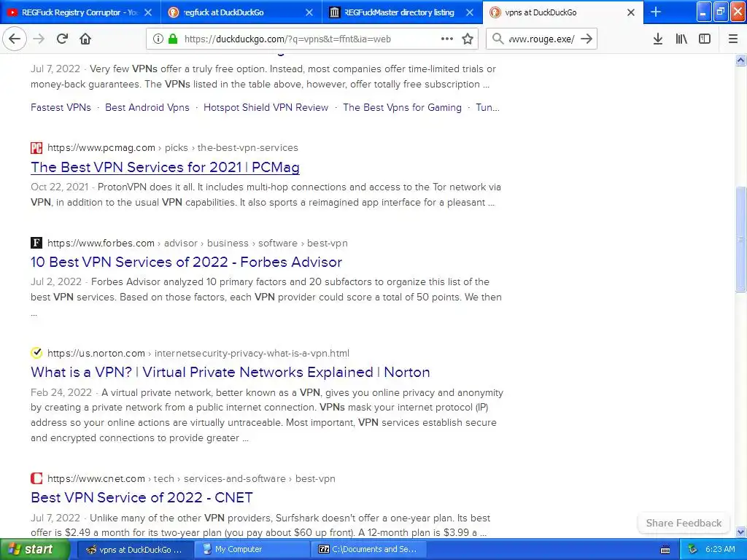The height and width of the screenshot is (560, 747).
Task: Click the PCMag favicon icon
Action: pos(36,147)
